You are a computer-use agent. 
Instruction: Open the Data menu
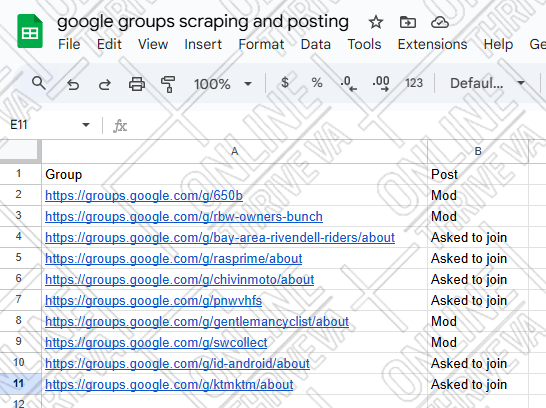[x=315, y=44]
